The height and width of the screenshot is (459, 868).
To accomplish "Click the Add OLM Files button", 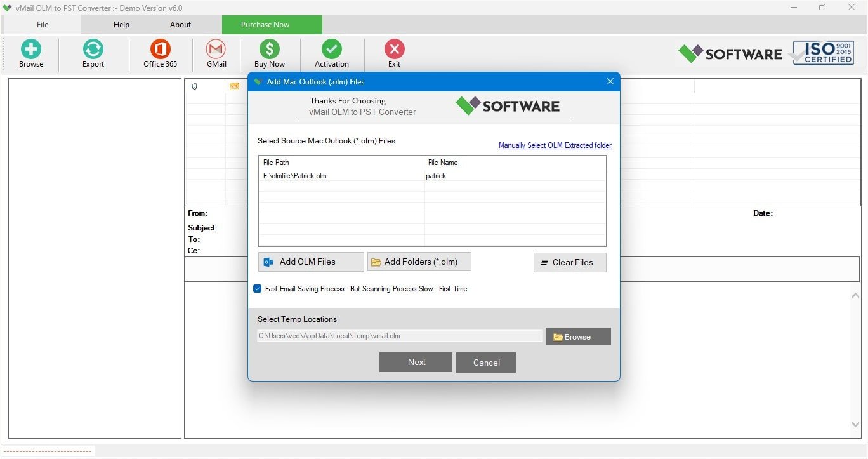I will click(311, 262).
